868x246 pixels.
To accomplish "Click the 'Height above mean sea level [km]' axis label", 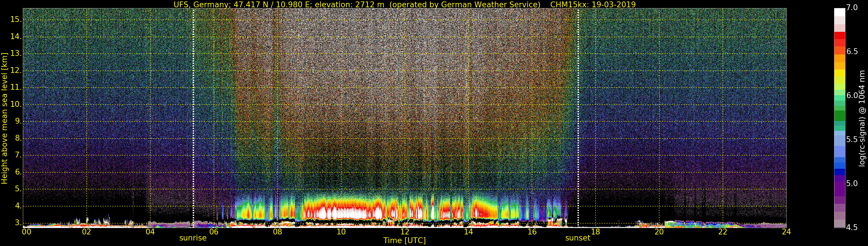I will tap(4, 118).
